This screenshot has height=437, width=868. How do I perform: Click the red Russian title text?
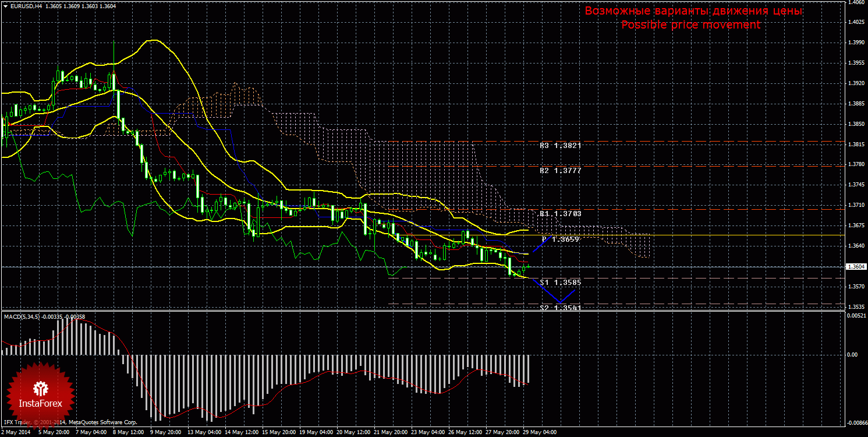(x=693, y=11)
